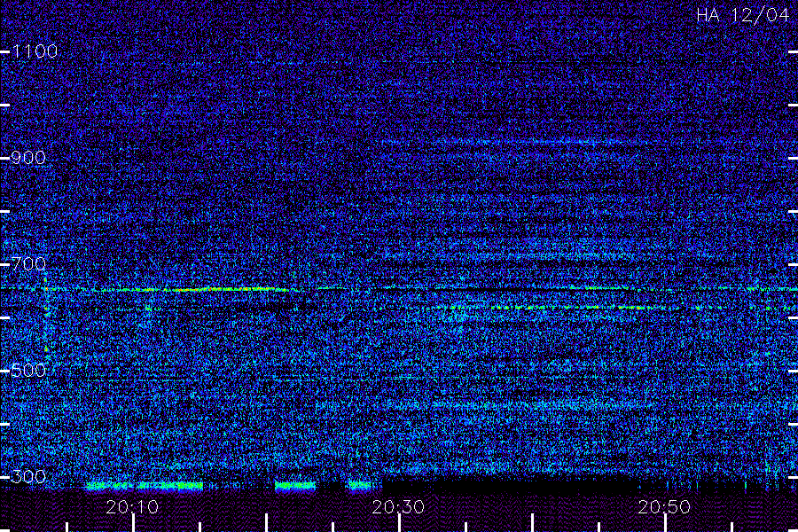
Task: Click the 1100 frequency axis label
Action: 35,51
